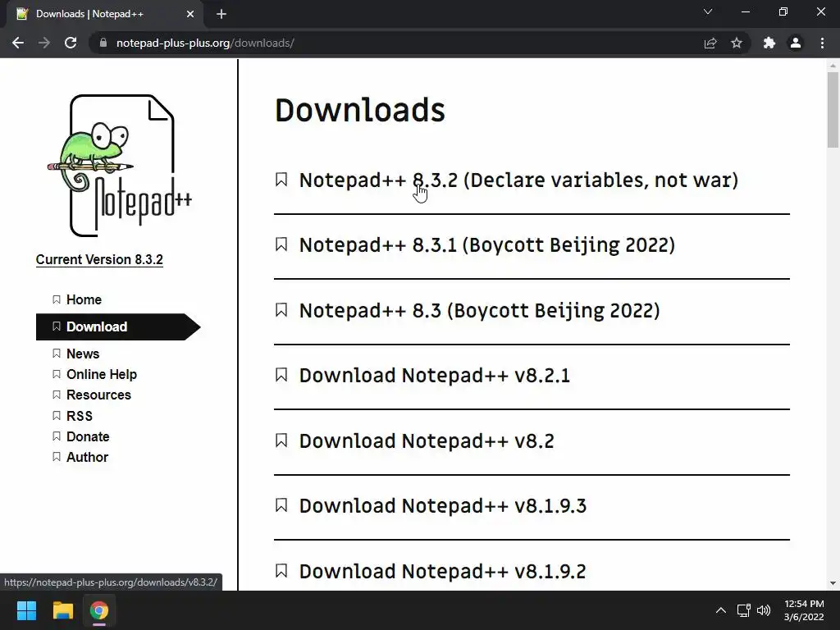The width and height of the screenshot is (840, 630).
Task: Open the Donate sidebar item
Action: tap(87, 436)
